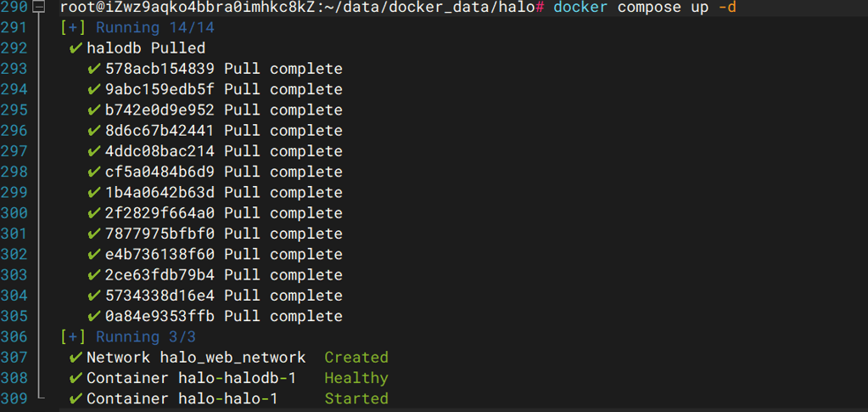
Task: Click the [+] marker before Running 14/14
Action: [73, 28]
